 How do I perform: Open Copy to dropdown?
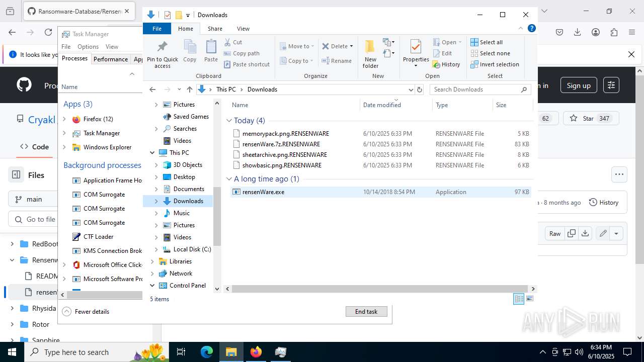tap(296, 61)
